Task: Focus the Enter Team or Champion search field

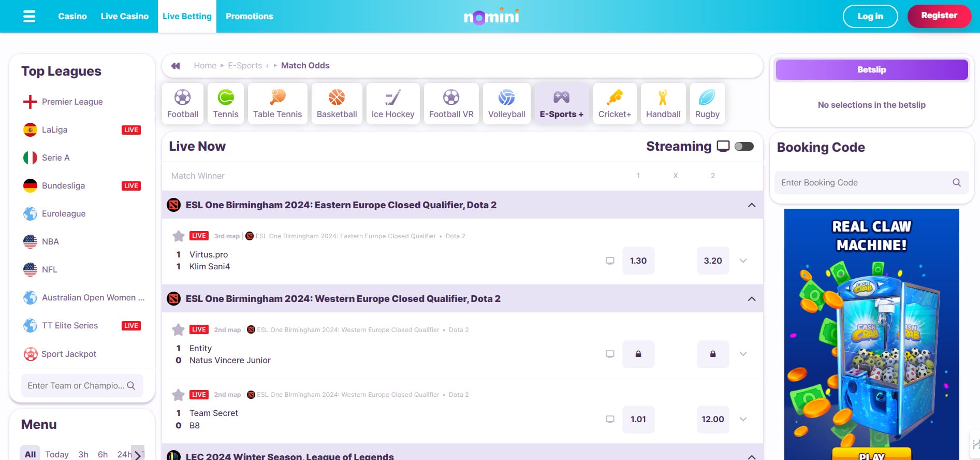Action: pyautogui.click(x=82, y=385)
